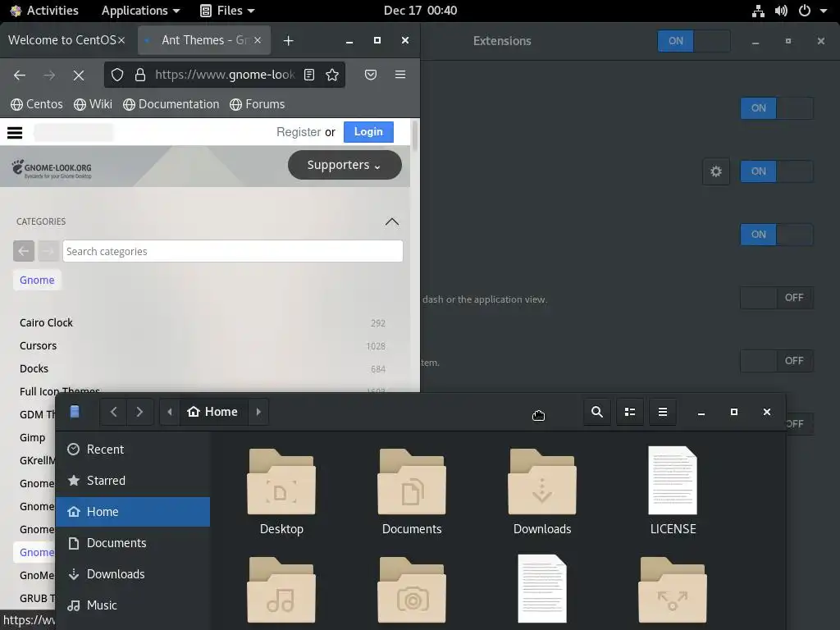Open the Music folder icon with note

[x=281, y=590]
